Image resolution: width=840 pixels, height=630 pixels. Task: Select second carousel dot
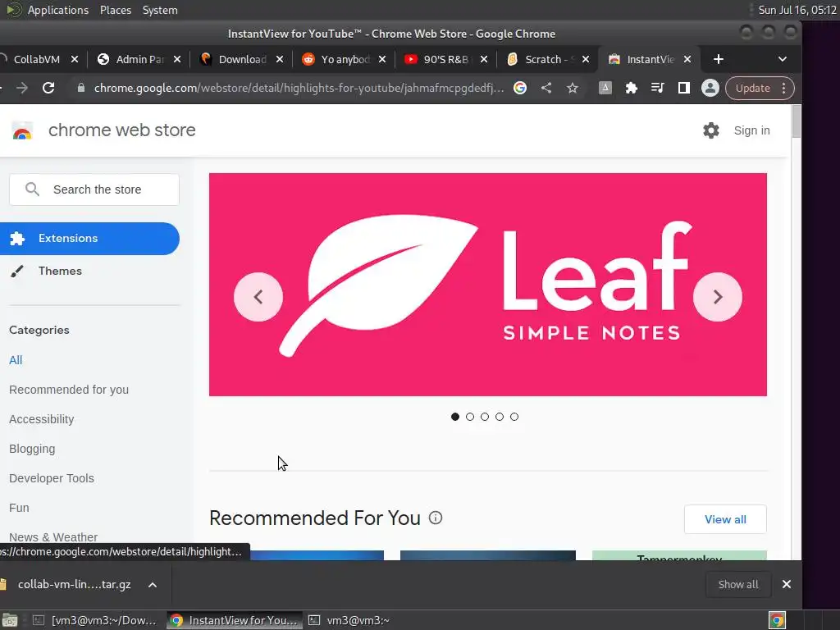click(x=470, y=416)
